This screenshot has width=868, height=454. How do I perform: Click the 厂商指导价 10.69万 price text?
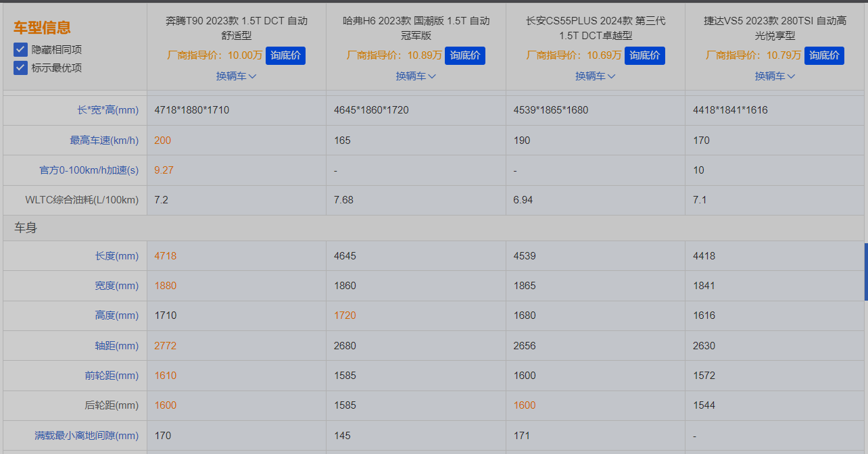[x=574, y=55]
